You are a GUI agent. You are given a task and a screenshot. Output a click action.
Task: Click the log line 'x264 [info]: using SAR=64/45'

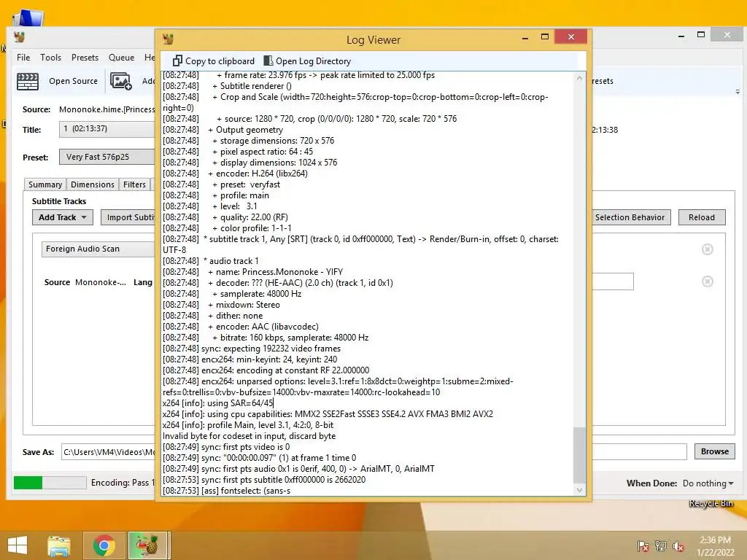point(218,403)
